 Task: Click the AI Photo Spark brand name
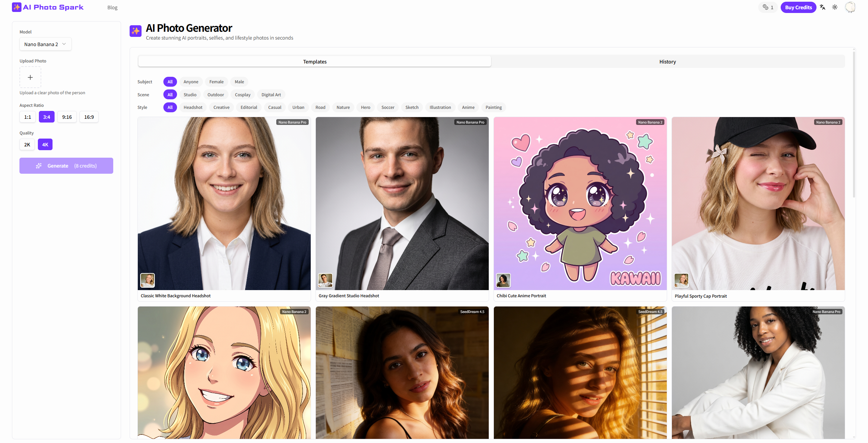tap(53, 7)
